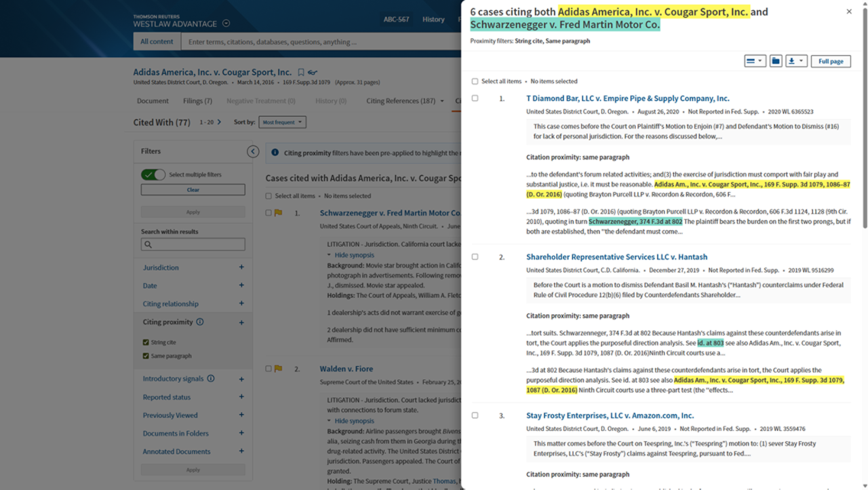The width and height of the screenshot is (868, 490).
Task: Click the save-to-folder icon in the panel toolbar
Action: 776,61
